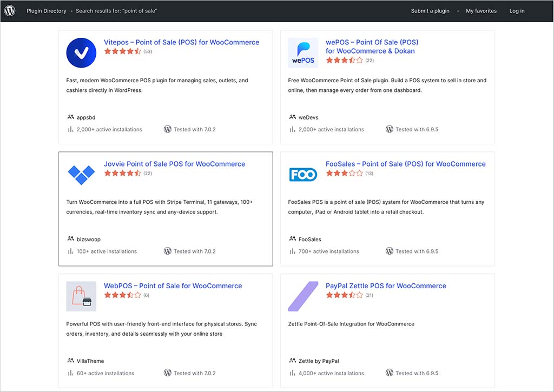Screen dimensions: 554x392
Task: Click '700+ active installations' text
Action: coord(328,251)
